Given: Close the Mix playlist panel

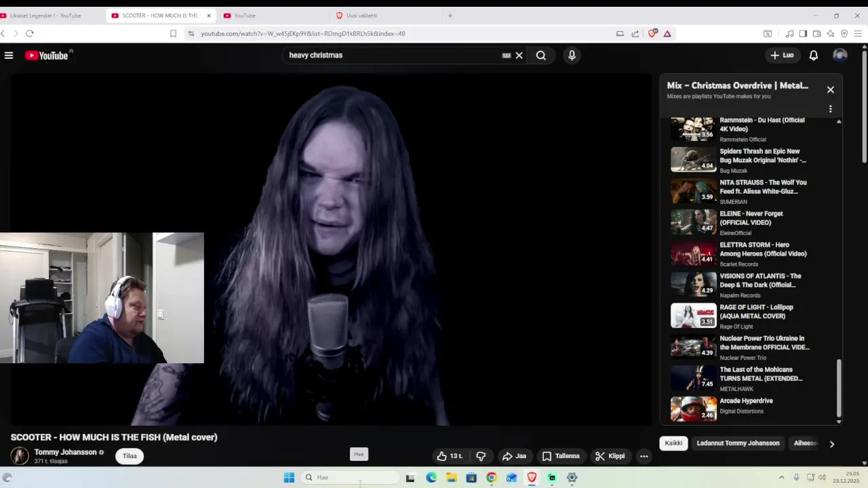Looking at the screenshot, I should [x=830, y=89].
